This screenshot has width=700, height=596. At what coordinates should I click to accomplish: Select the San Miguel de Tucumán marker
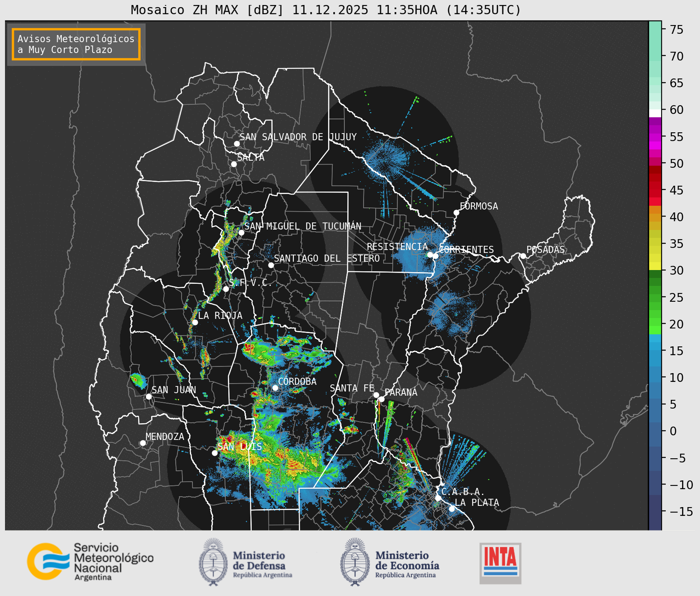click(241, 232)
